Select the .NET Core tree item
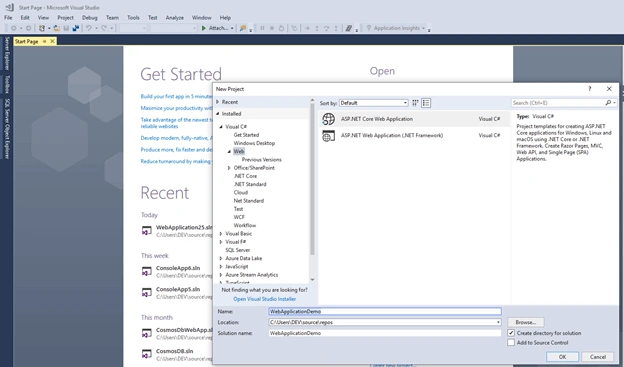Screen dimensions: 624x367 [x=246, y=176]
